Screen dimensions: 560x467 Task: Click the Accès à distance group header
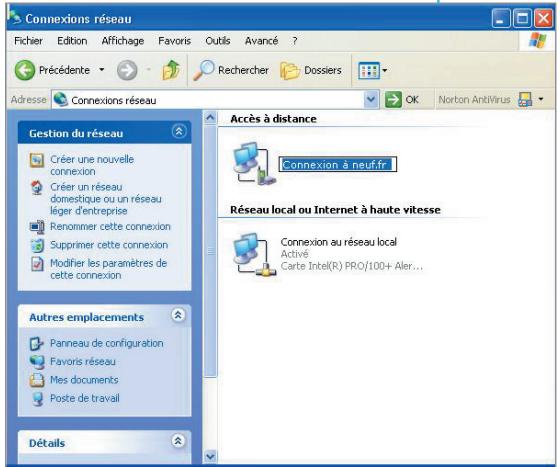coord(274,119)
